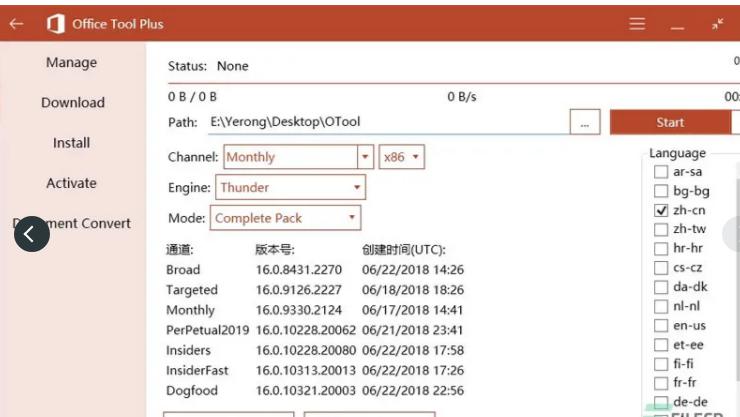Open the Activate section
The image size is (740, 417).
(x=71, y=183)
